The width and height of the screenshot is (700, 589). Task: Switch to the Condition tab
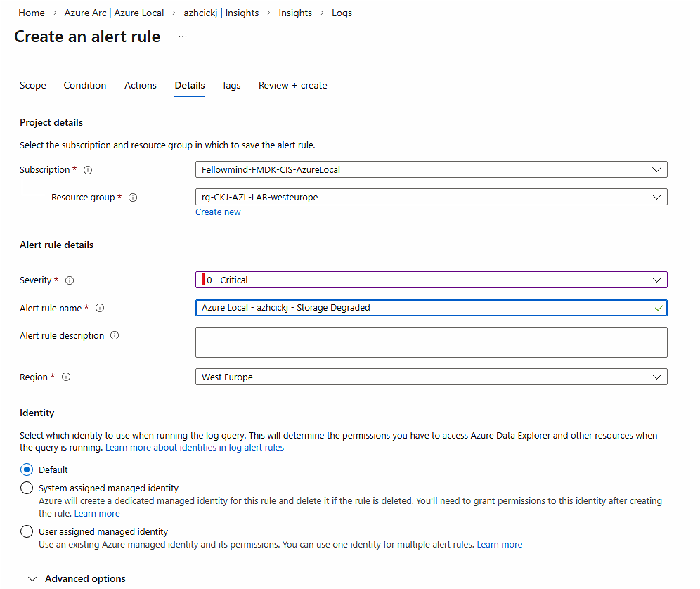tap(85, 85)
